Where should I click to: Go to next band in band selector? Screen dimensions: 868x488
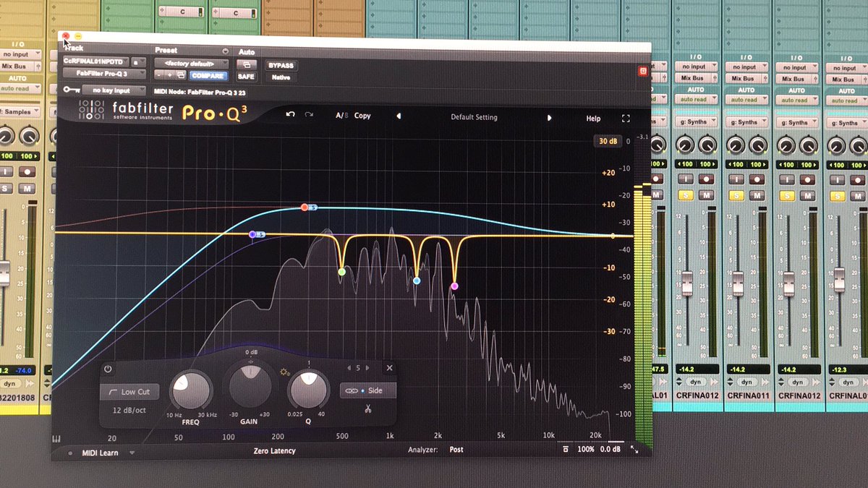(x=367, y=368)
